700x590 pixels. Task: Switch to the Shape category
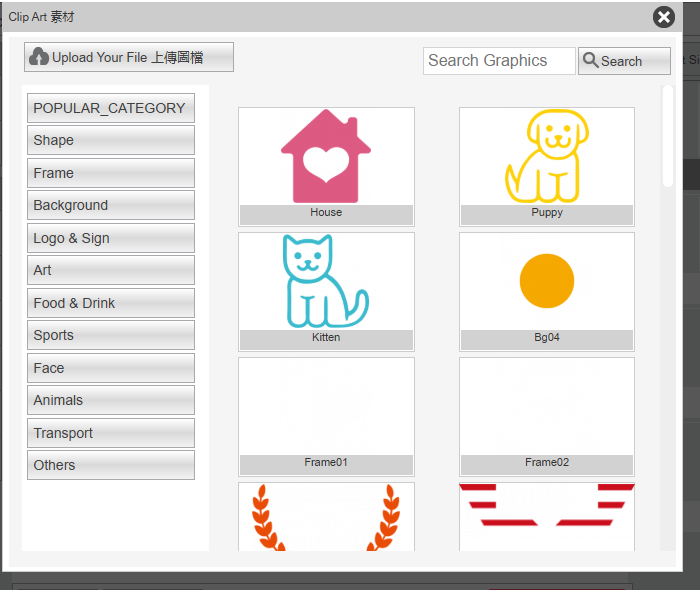click(x=110, y=140)
